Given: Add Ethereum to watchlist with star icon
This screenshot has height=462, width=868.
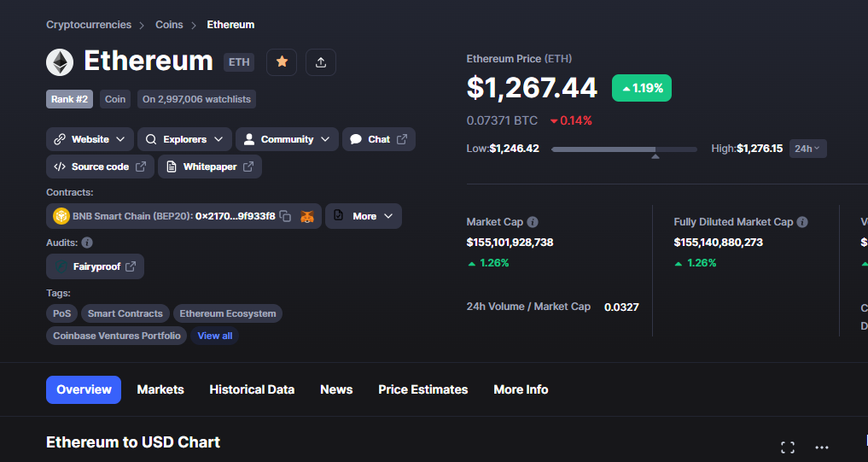Looking at the screenshot, I should (x=282, y=62).
